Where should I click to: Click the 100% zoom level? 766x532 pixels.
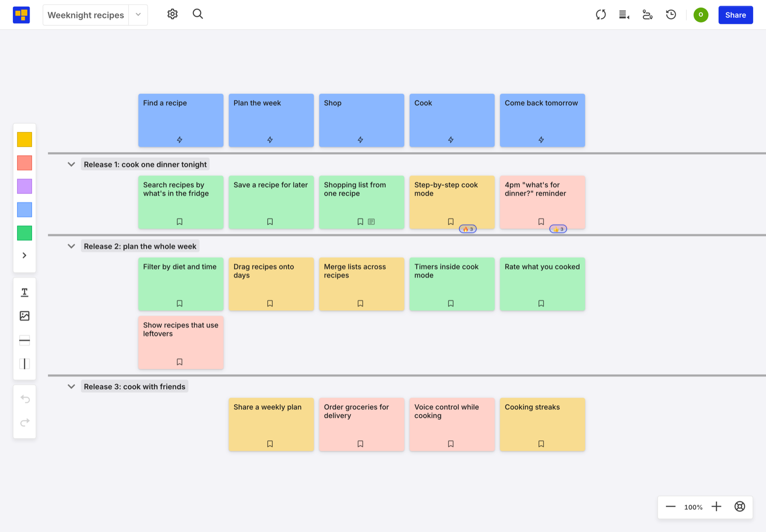click(x=693, y=507)
